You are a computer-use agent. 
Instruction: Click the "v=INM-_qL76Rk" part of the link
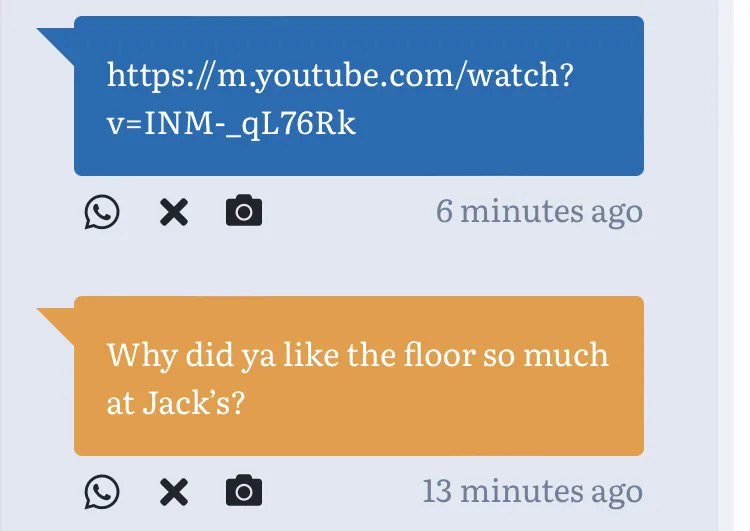(x=231, y=124)
